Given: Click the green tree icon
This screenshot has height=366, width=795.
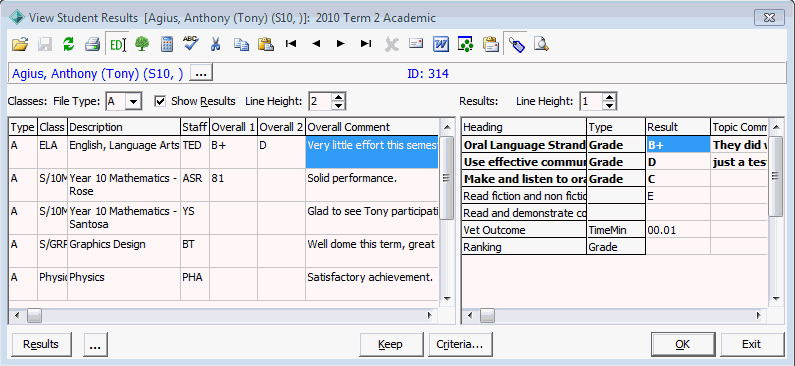Looking at the screenshot, I should coord(142,44).
